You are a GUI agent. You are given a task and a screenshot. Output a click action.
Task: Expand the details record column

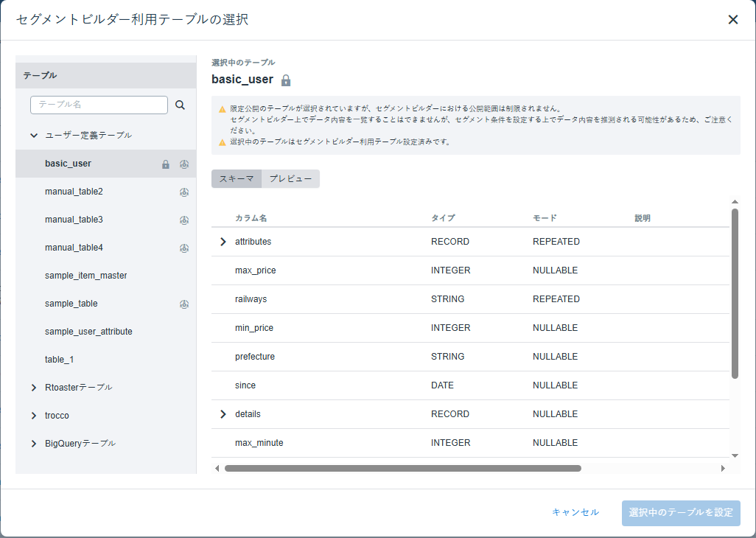tap(223, 414)
